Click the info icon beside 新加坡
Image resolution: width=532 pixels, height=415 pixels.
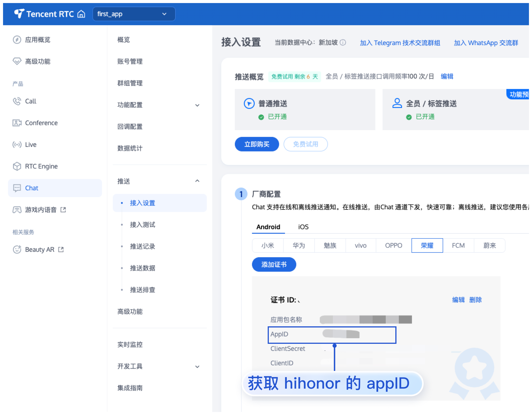(x=343, y=43)
